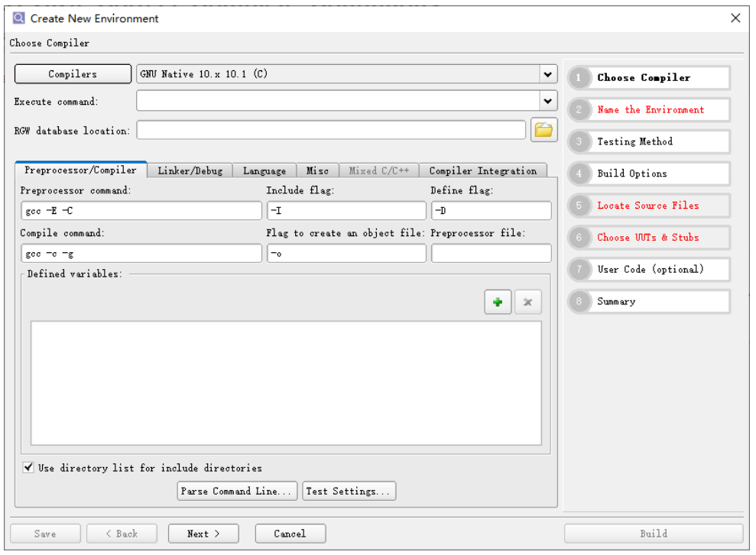Image resolution: width=756 pixels, height=555 pixels.
Task: Click the Save button
Action: pyautogui.click(x=45, y=534)
